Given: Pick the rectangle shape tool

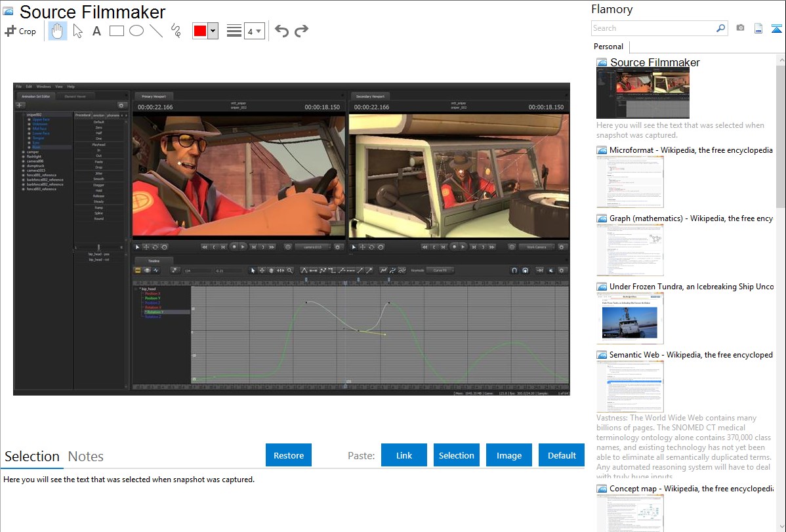Looking at the screenshot, I should click(x=117, y=31).
